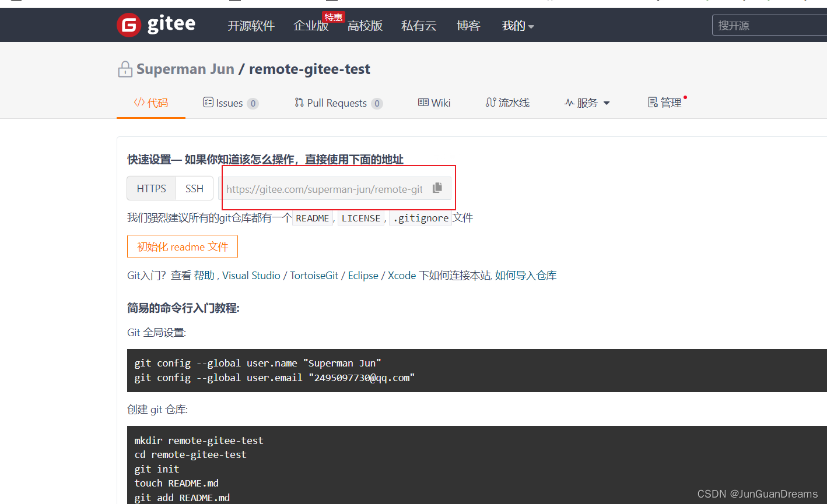
Task: Expand the 服务 dropdown chevron
Action: [607, 103]
